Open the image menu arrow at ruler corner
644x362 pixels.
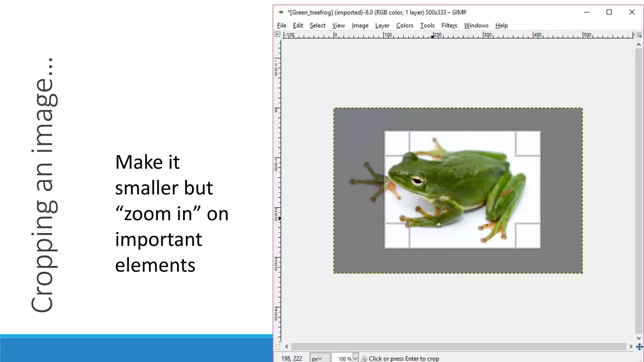tap(277, 34)
